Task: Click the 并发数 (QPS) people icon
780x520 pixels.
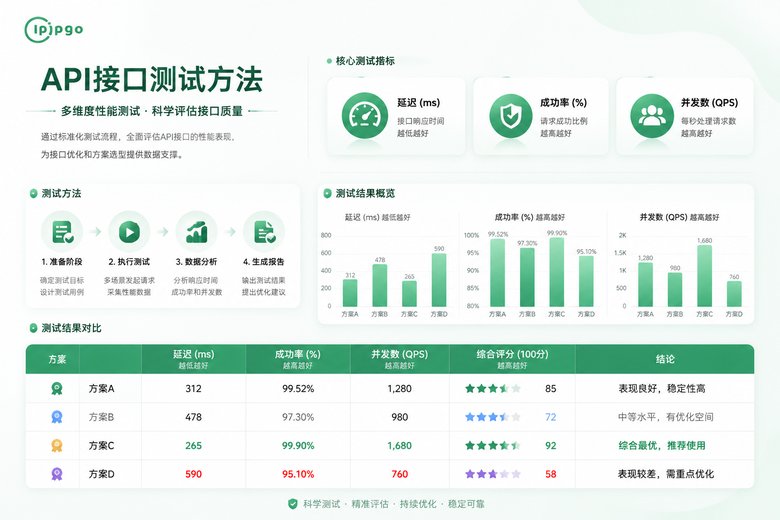Action: pos(652,115)
